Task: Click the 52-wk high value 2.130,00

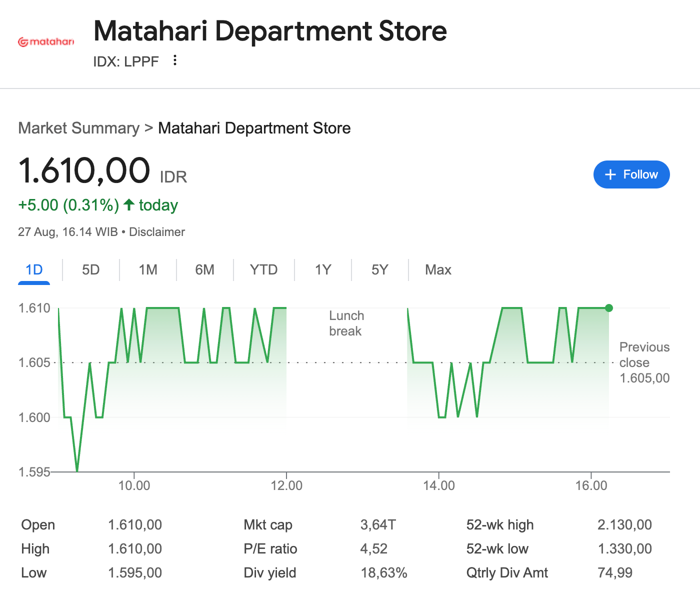Action: [x=624, y=525]
